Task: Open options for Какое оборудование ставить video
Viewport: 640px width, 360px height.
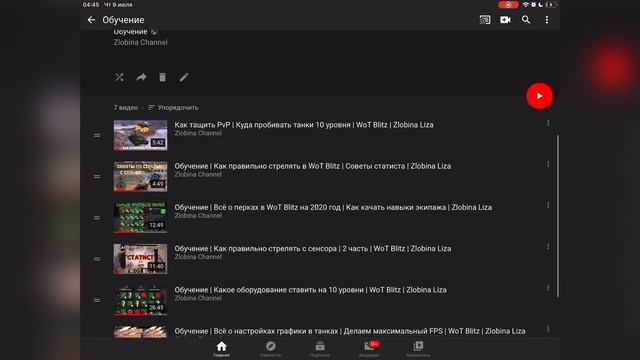Action: [x=548, y=288]
